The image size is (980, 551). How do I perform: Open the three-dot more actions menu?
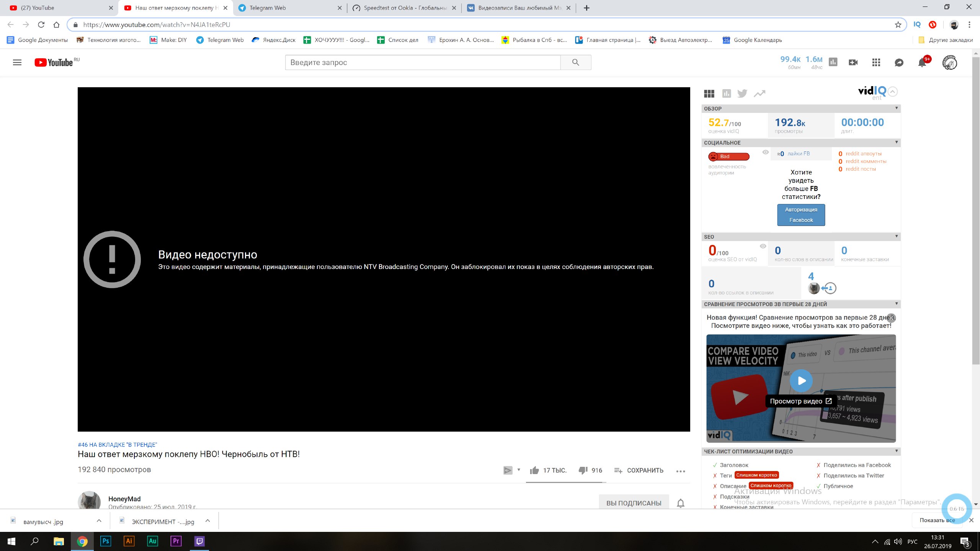681,471
